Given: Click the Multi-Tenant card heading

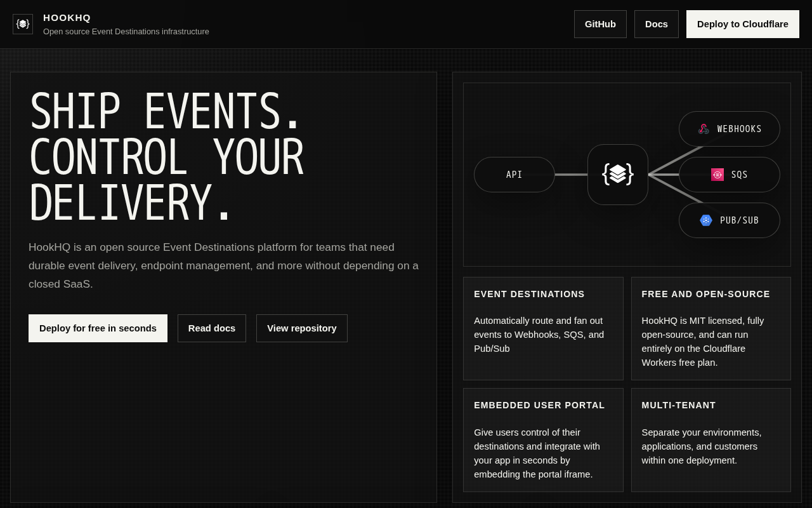Looking at the screenshot, I should coord(679,405).
